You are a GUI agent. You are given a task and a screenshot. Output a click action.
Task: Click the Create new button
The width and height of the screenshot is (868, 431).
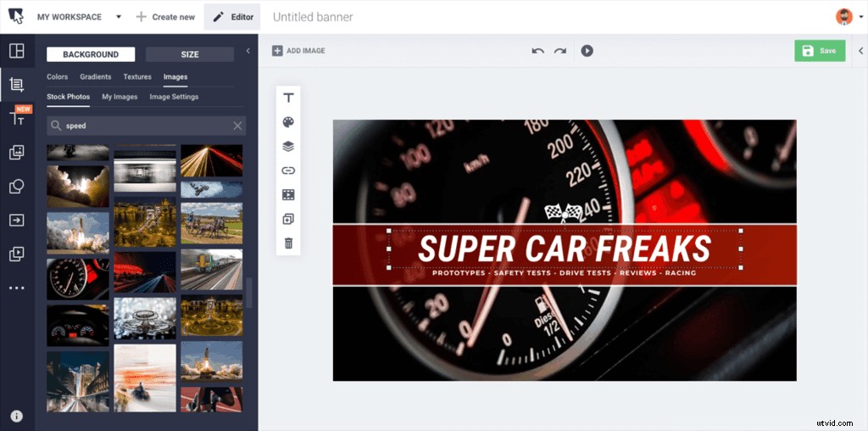pos(165,17)
